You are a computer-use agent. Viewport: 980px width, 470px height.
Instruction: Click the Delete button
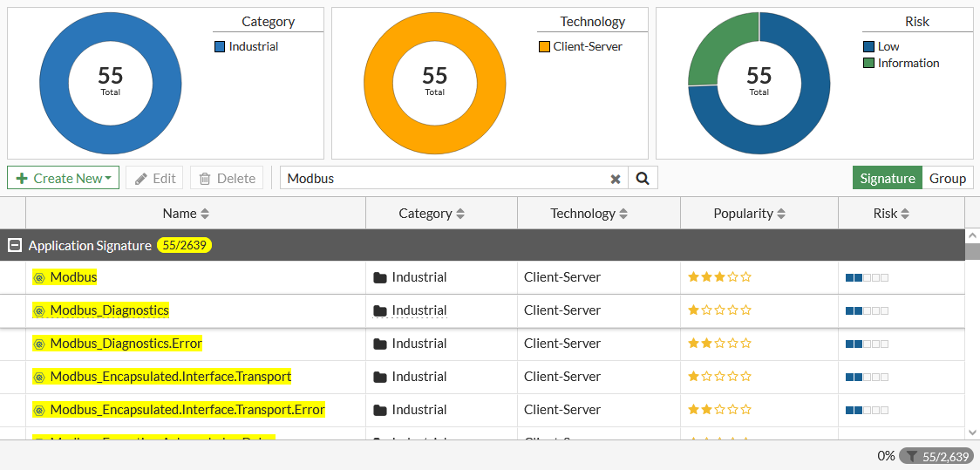pos(227,178)
